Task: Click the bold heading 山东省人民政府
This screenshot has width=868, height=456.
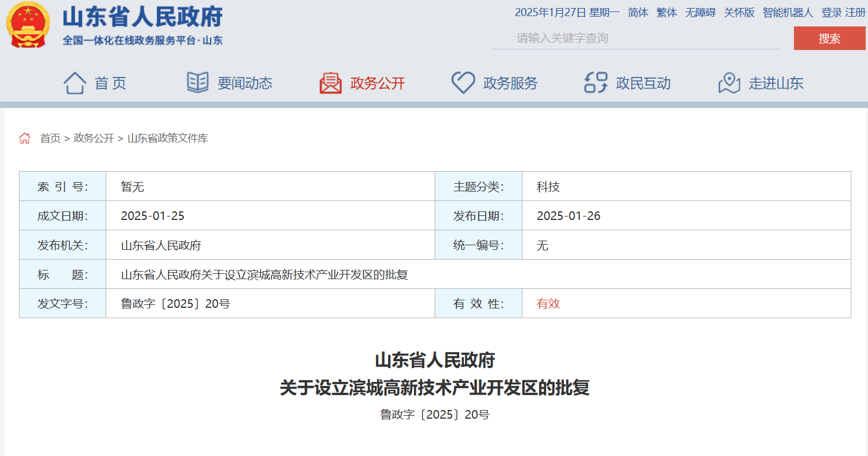Action: (435, 361)
